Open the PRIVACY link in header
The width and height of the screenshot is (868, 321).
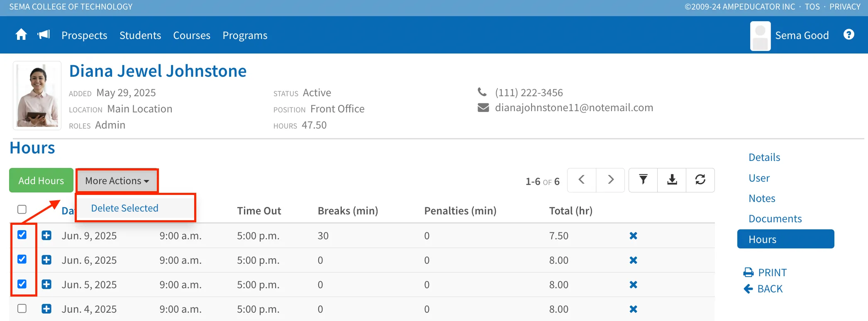pos(845,7)
